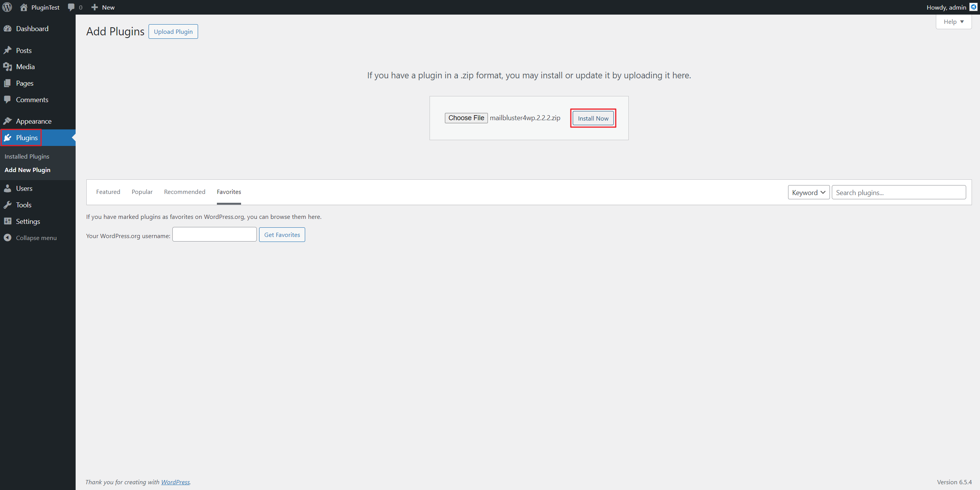Click the Media sidebar icon
Viewport: 980px width, 490px height.
pyautogui.click(x=8, y=67)
